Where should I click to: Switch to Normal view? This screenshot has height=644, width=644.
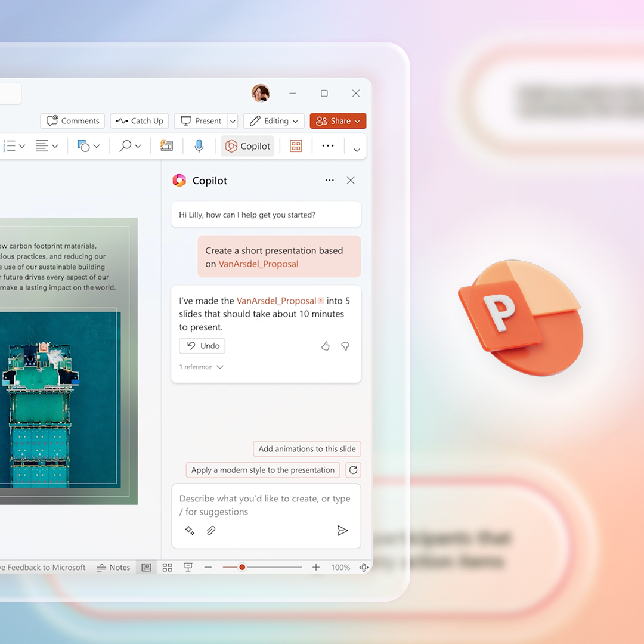coord(146,567)
